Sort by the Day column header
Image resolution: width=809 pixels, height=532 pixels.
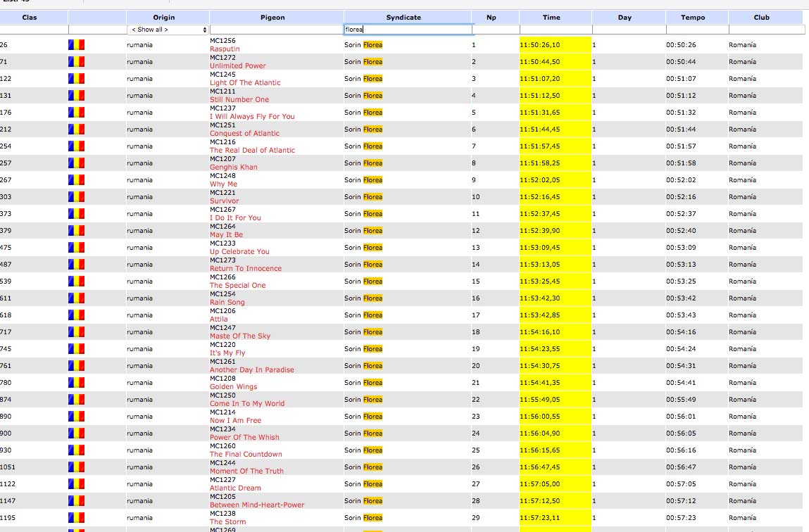[x=625, y=18]
